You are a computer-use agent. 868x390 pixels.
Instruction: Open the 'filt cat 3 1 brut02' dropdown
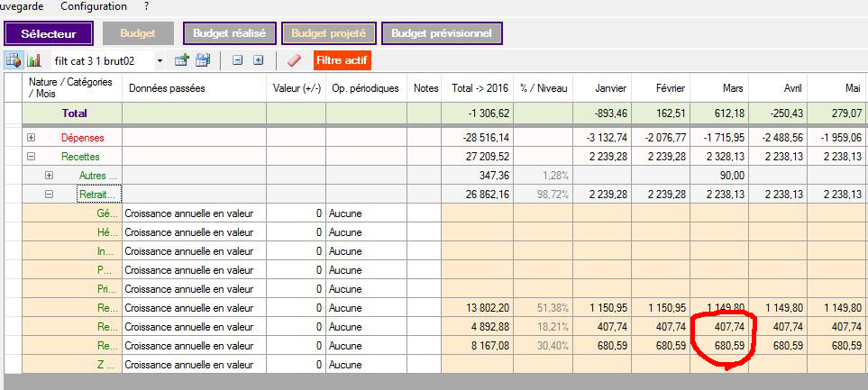pos(160,60)
